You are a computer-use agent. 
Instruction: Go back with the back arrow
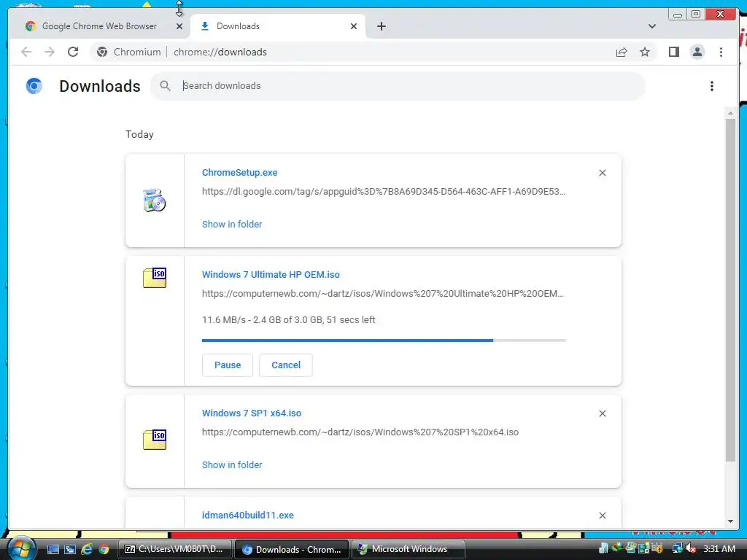[26, 52]
